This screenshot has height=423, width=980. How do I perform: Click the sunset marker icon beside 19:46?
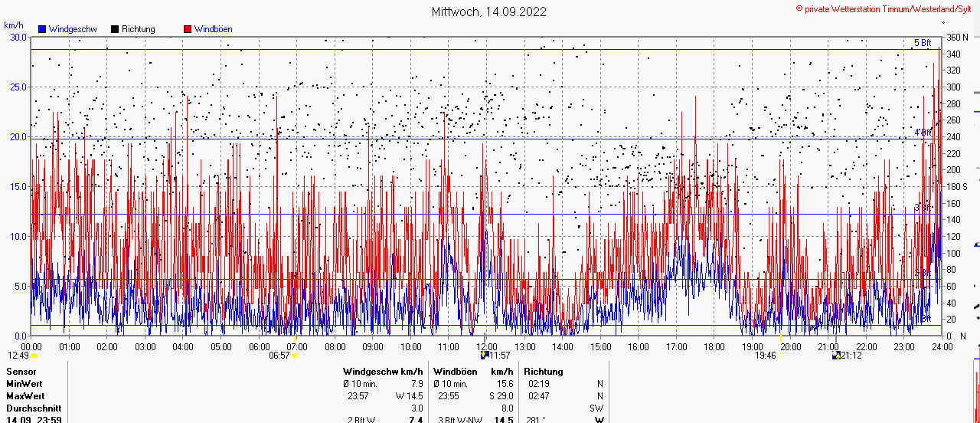pos(782,356)
